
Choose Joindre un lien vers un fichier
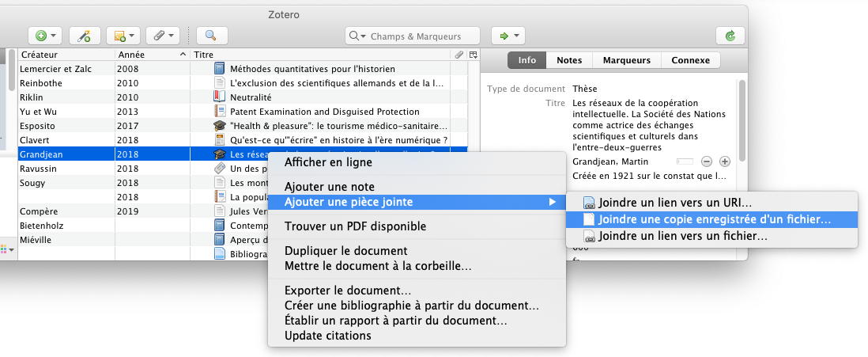tap(711, 236)
